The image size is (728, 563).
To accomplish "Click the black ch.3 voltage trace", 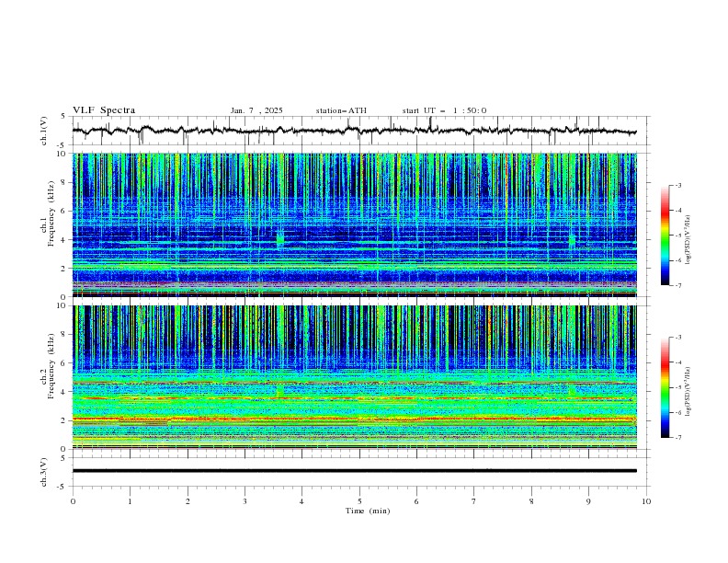I will pos(354,471).
